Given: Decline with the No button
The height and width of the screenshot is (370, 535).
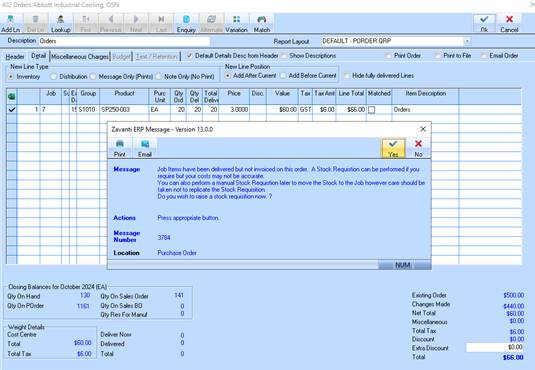Looking at the screenshot, I should pyautogui.click(x=418, y=148).
